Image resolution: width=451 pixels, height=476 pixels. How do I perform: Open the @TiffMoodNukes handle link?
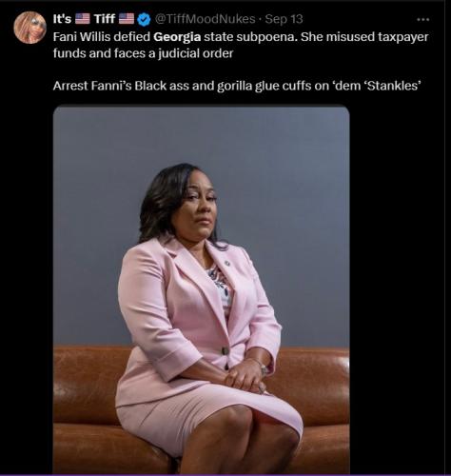coord(205,19)
